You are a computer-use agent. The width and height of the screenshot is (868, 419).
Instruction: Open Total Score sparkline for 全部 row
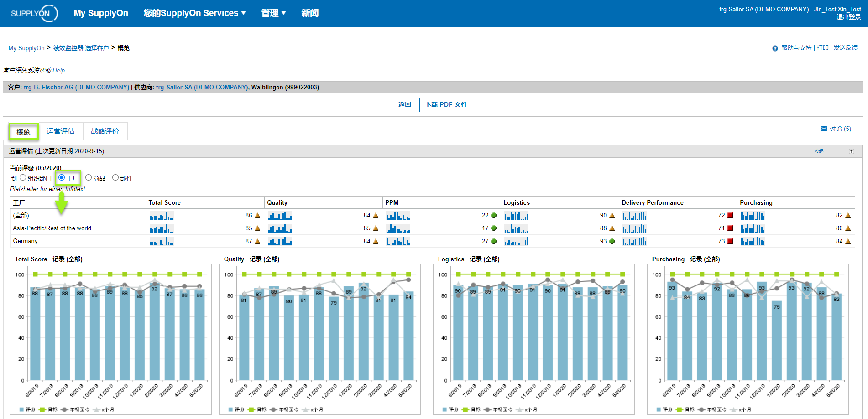pyautogui.click(x=162, y=216)
